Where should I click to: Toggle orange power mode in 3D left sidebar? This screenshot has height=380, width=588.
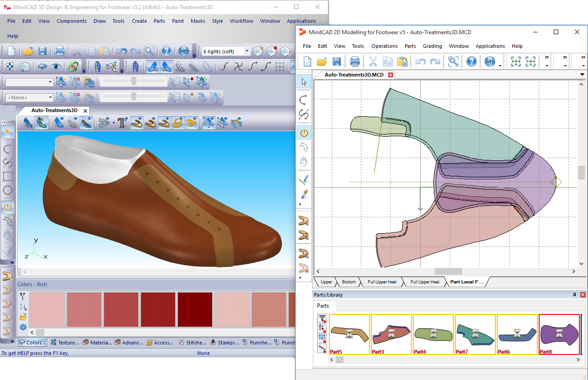pyautogui.click(x=8, y=207)
